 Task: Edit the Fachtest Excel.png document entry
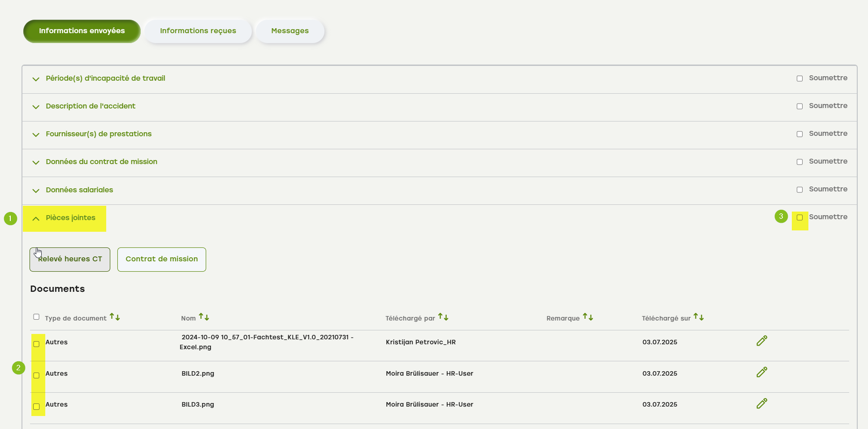761,341
